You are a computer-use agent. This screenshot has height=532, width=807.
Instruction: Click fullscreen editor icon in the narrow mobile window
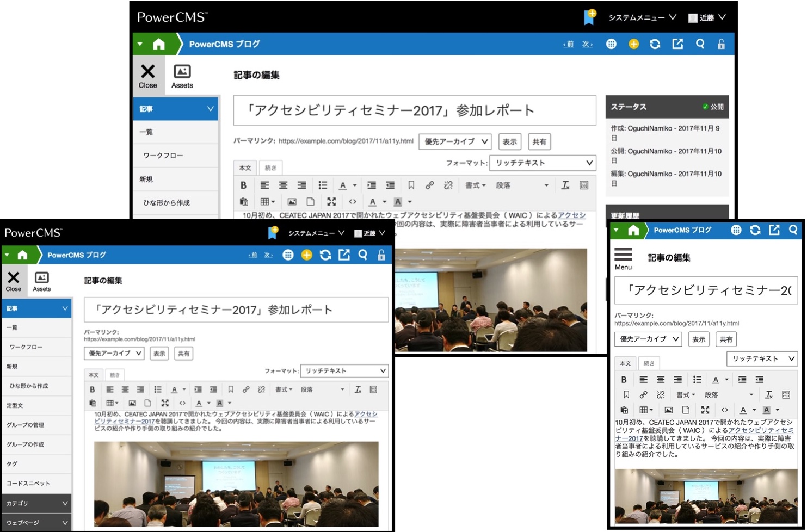pyautogui.click(x=705, y=410)
